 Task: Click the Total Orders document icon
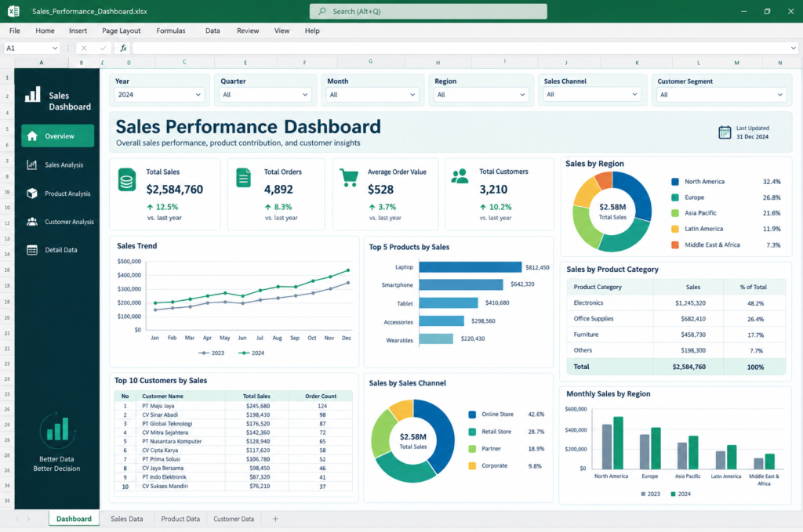pos(243,178)
